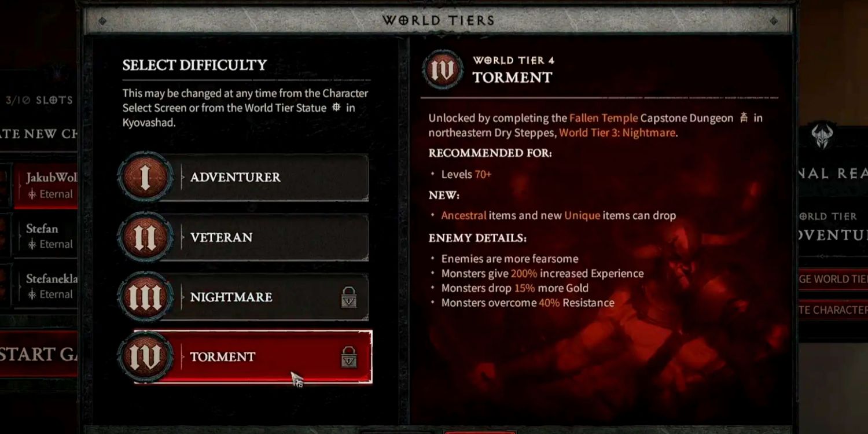868x434 pixels.
Task: Click the World Tier I emblem icon
Action: (145, 177)
